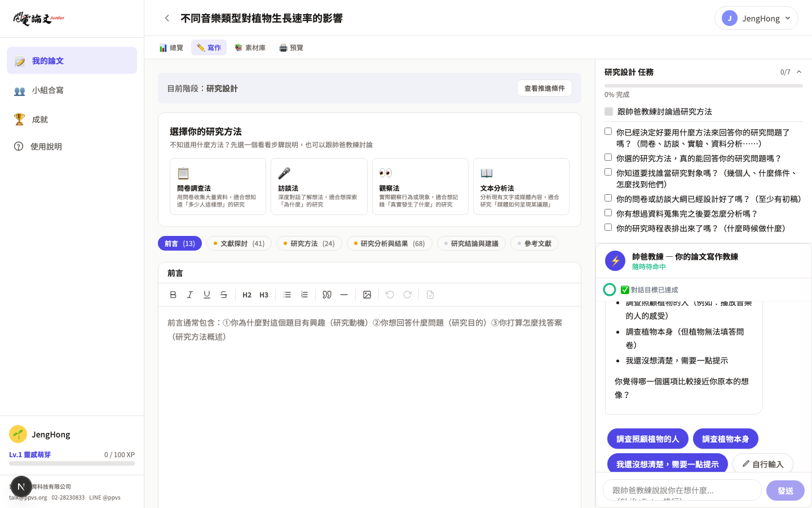Underline text in the 前言 editor
The image size is (812, 508).
click(x=207, y=294)
